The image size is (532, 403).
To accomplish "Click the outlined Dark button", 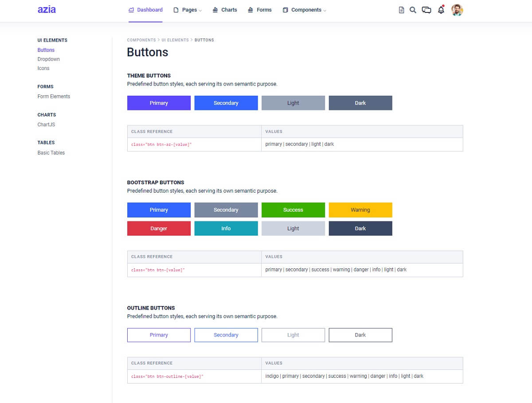I will point(360,335).
